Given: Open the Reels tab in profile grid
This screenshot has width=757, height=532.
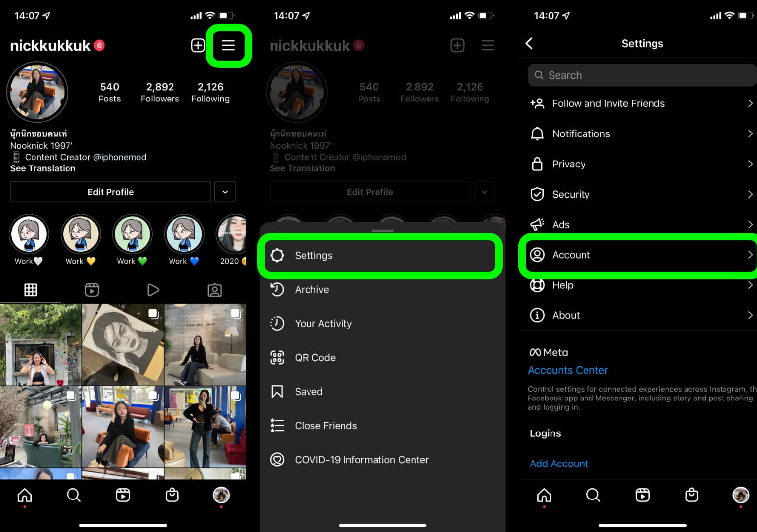Looking at the screenshot, I should coord(92,290).
